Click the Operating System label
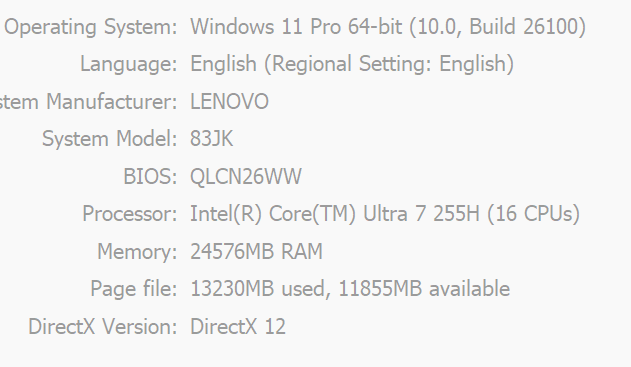 (91, 27)
